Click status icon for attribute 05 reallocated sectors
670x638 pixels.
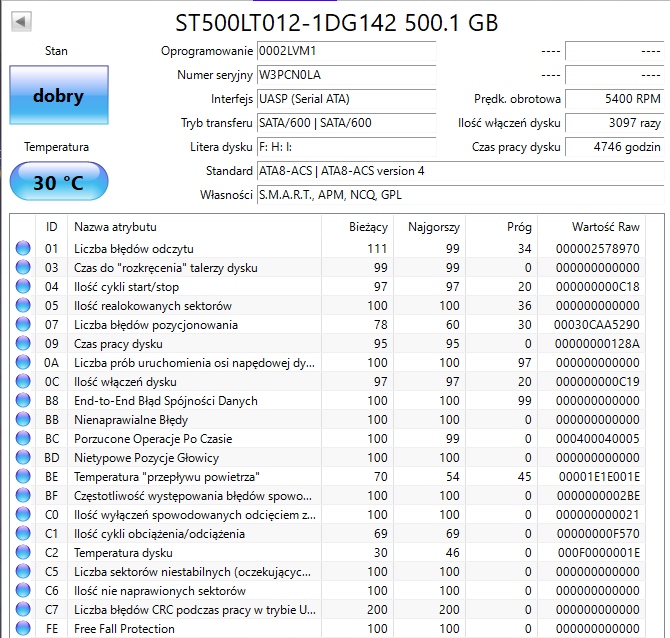23,305
